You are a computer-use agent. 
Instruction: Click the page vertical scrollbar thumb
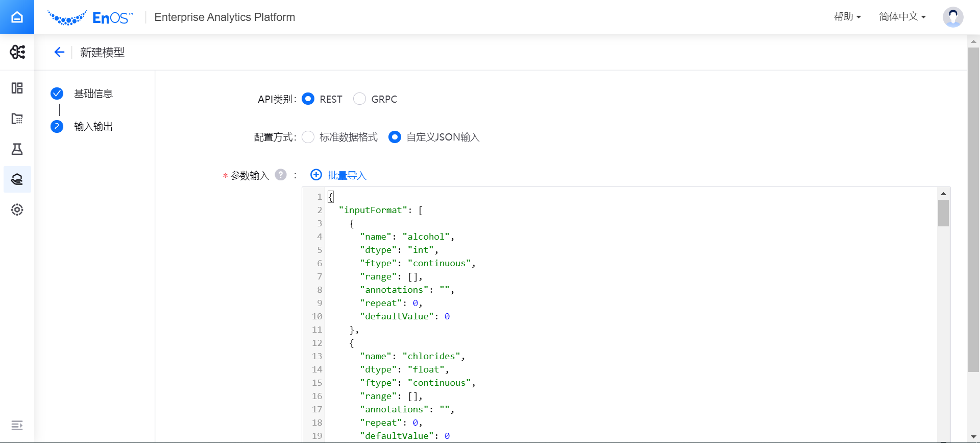tap(973, 209)
